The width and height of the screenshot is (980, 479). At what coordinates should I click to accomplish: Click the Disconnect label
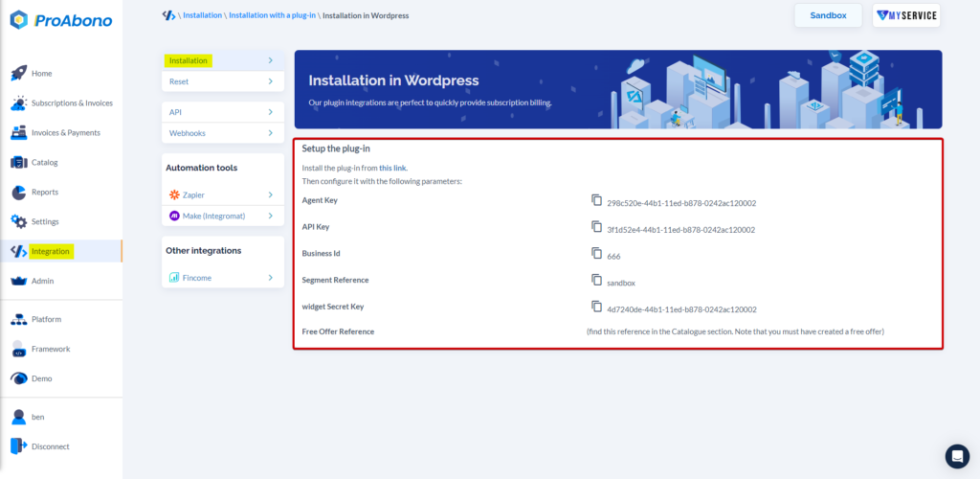51,446
